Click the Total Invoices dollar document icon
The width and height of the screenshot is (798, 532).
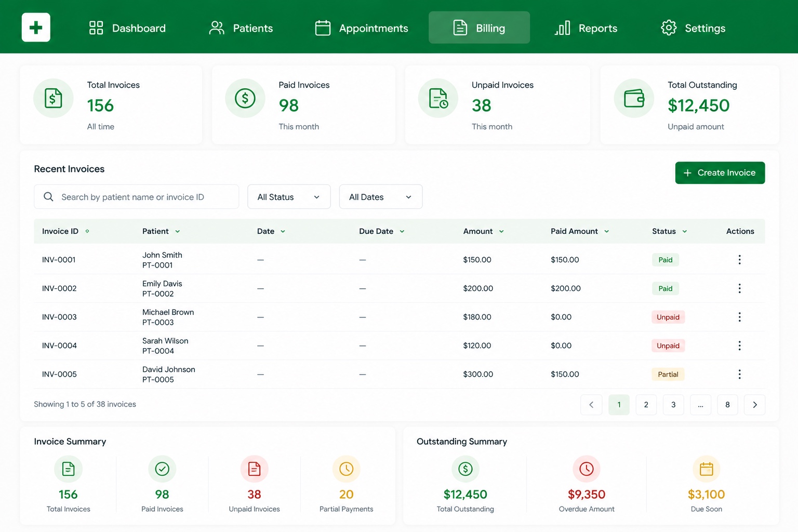point(54,98)
